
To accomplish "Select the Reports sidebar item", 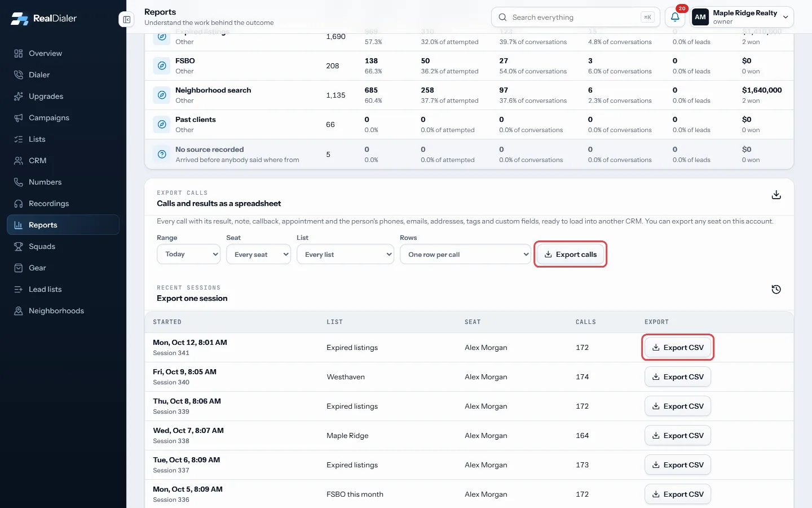I will [63, 225].
